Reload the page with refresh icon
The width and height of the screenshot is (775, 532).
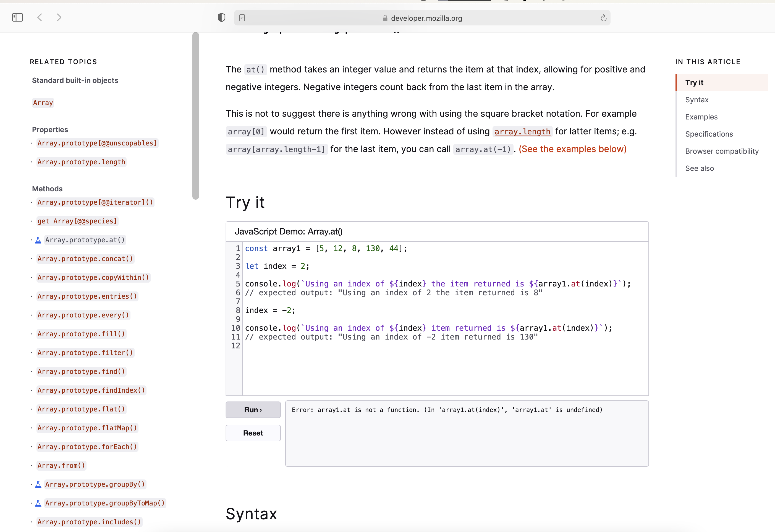pyautogui.click(x=603, y=18)
